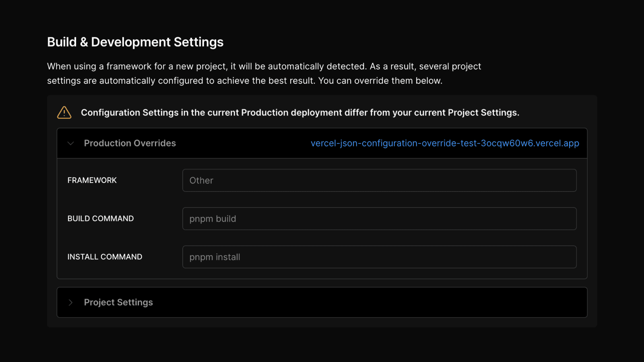Click the 'pnpm install' text
The image size is (644, 362).
click(x=215, y=257)
